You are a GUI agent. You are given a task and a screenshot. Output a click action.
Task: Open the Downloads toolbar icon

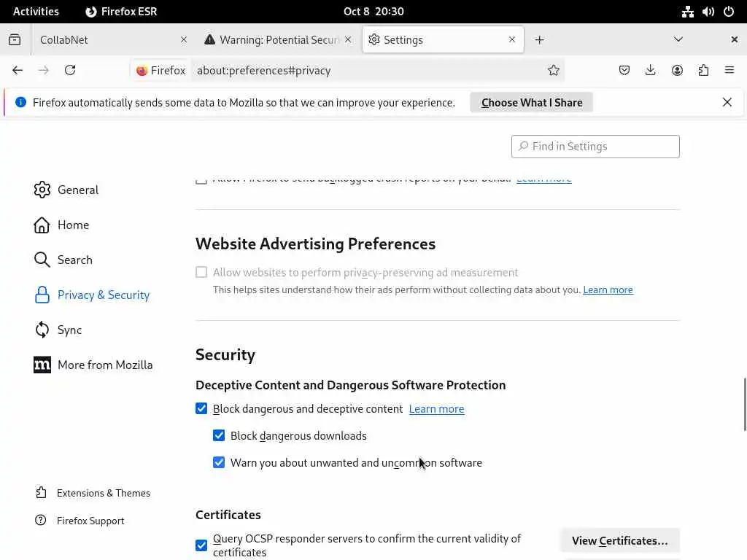tap(651, 70)
